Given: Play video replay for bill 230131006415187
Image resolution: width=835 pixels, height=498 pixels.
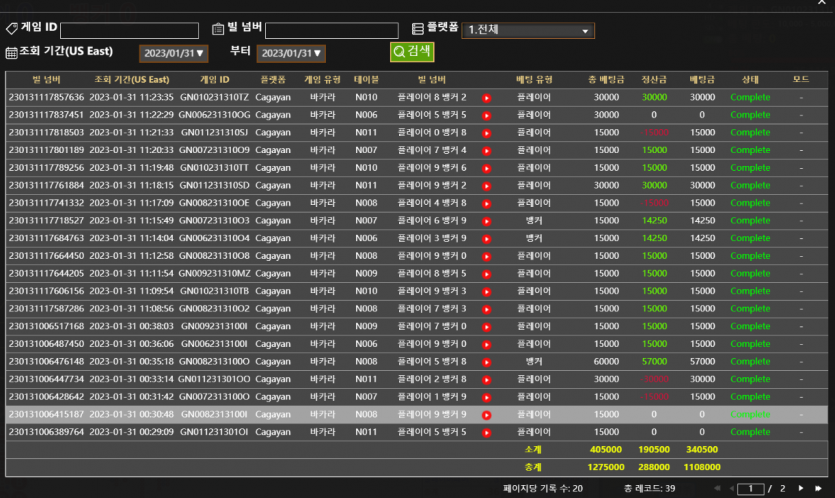Looking at the screenshot, I should (486, 415).
